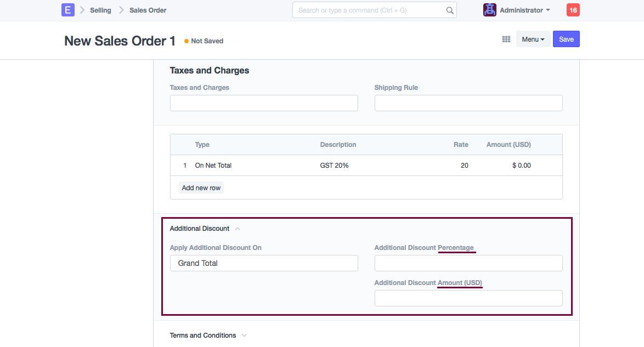Click the ERPNext home logo icon
Image resolution: width=644 pixels, height=347 pixels.
coord(67,10)
